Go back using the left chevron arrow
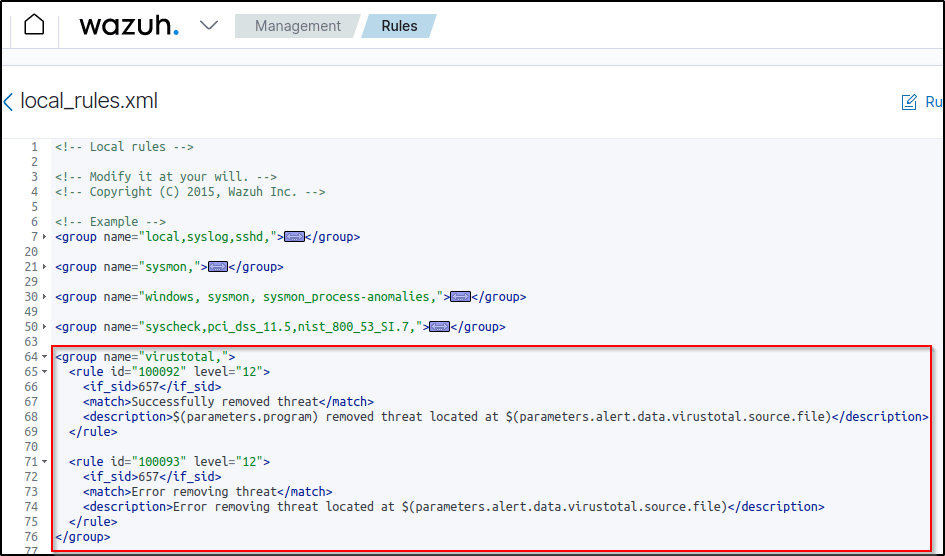The image size is (945, 556). [x=8, y=102]
